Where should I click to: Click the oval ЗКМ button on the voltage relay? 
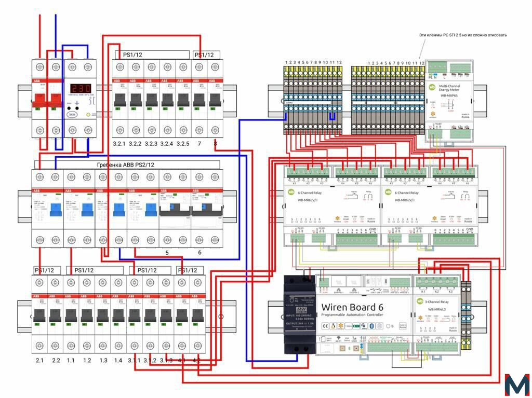[x=72, y=115]
